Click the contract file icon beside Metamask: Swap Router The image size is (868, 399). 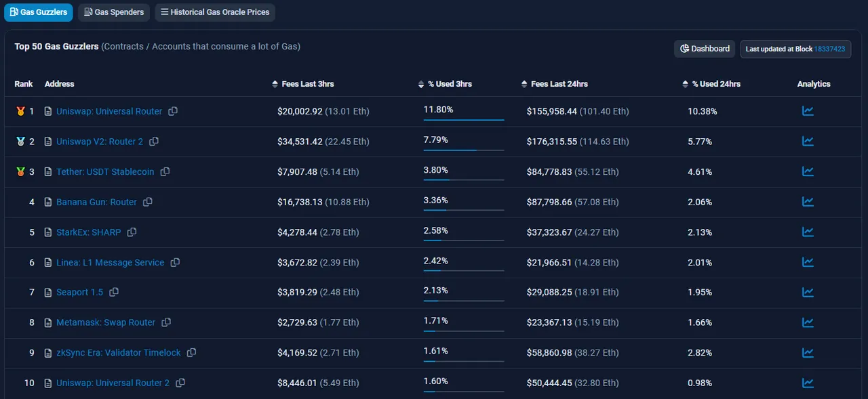pos(48,323)
